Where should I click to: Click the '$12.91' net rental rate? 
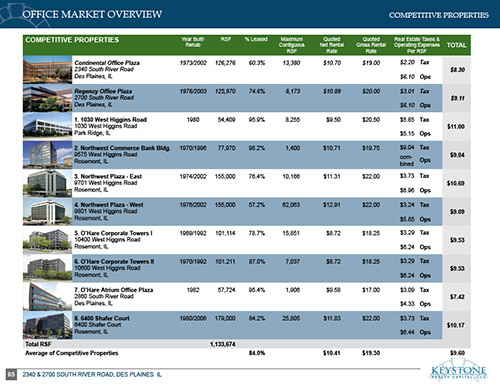(x=332, y=204)
